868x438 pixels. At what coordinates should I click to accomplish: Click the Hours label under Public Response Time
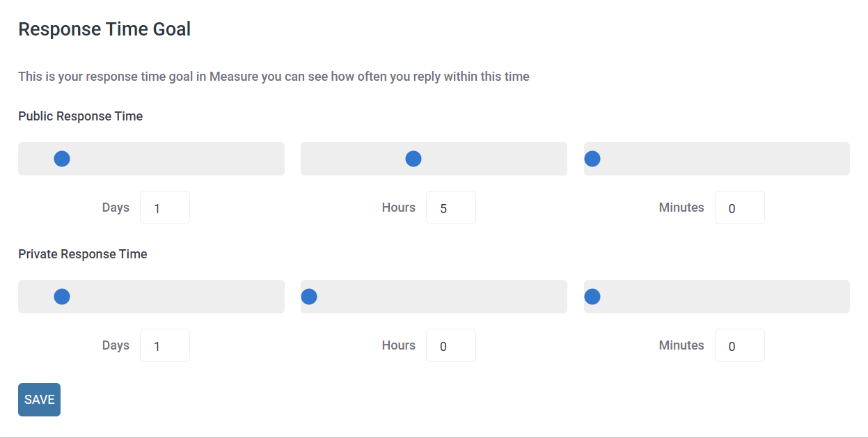coord(399,208)
